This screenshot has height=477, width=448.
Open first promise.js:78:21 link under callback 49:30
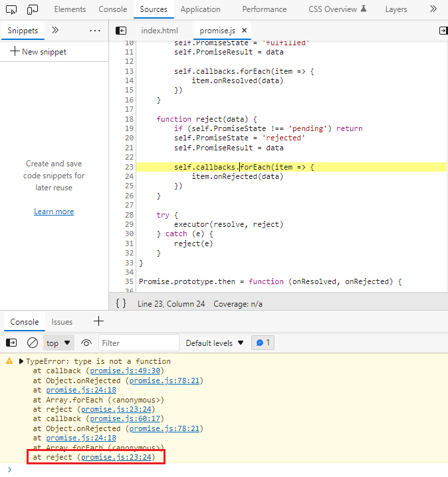(164, 381)
